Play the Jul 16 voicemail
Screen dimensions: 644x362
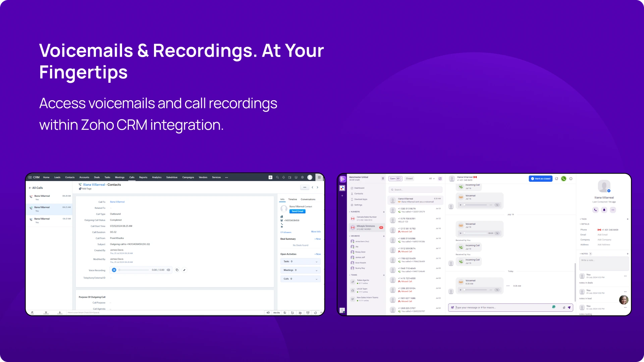click(x=461, y=205)
